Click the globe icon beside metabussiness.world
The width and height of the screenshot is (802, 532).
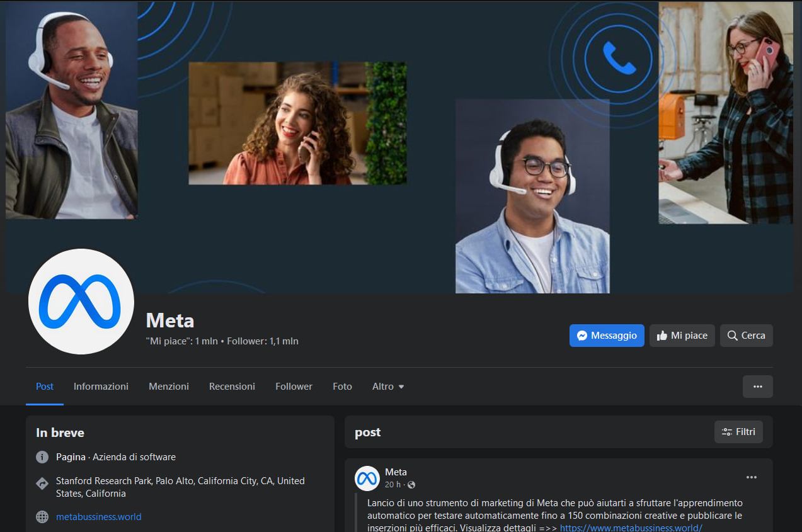click(42, 517)
